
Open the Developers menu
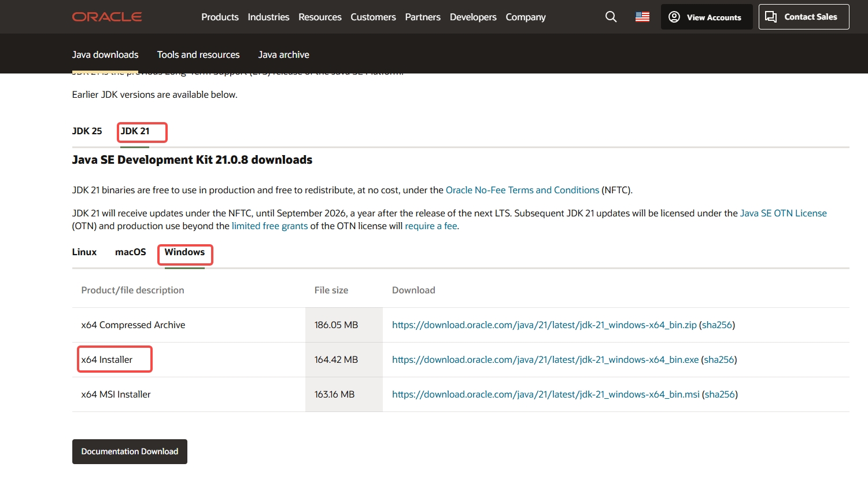pyautogui.click(x=473, y=17)
